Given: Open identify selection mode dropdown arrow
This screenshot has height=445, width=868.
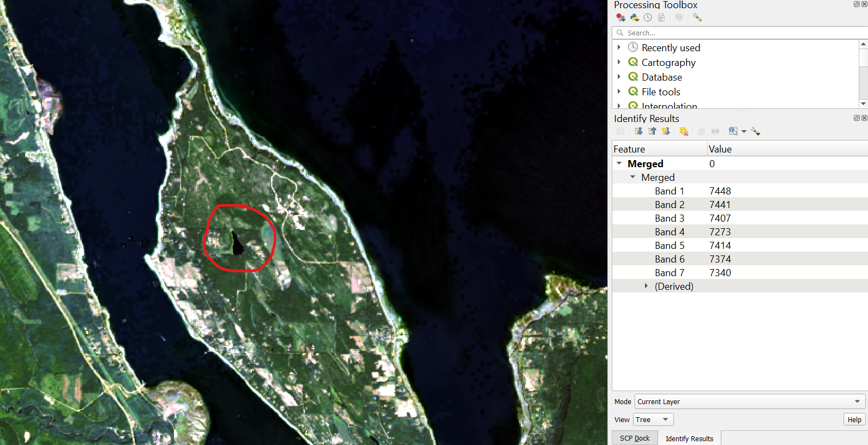Looking at the screenshot, I should coord(744,131).
